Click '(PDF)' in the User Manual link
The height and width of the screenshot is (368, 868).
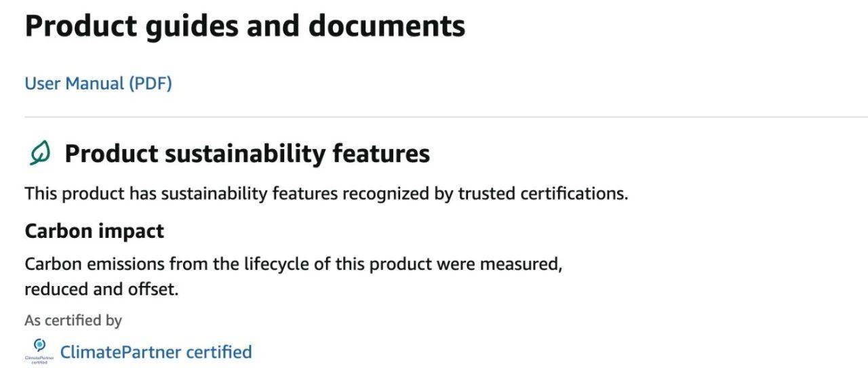[x=151, y=84]
